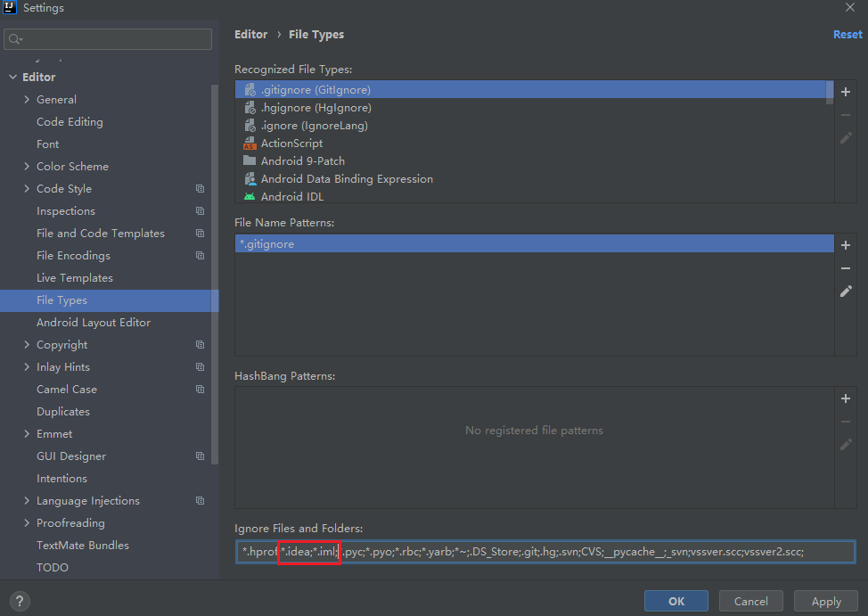The height and width of the screenshot is (616, 868).
Task: Open Duplicates settings
Action: [63, 412]
